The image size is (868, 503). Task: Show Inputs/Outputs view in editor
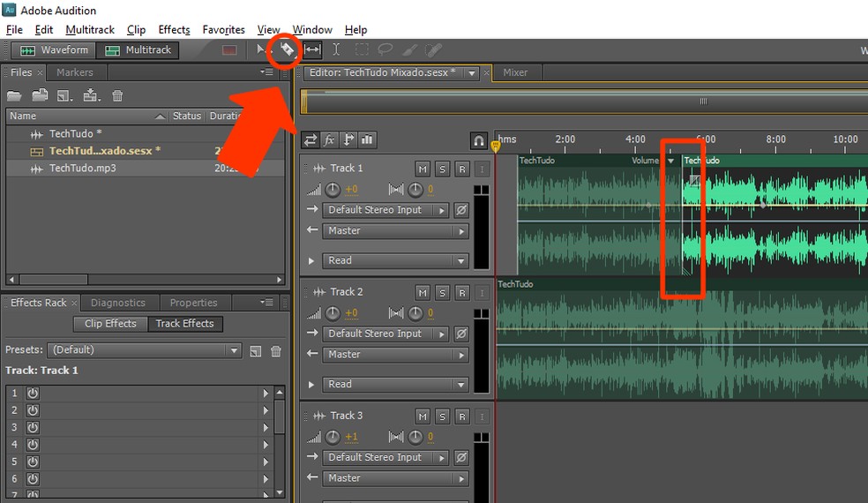[311, 140]
